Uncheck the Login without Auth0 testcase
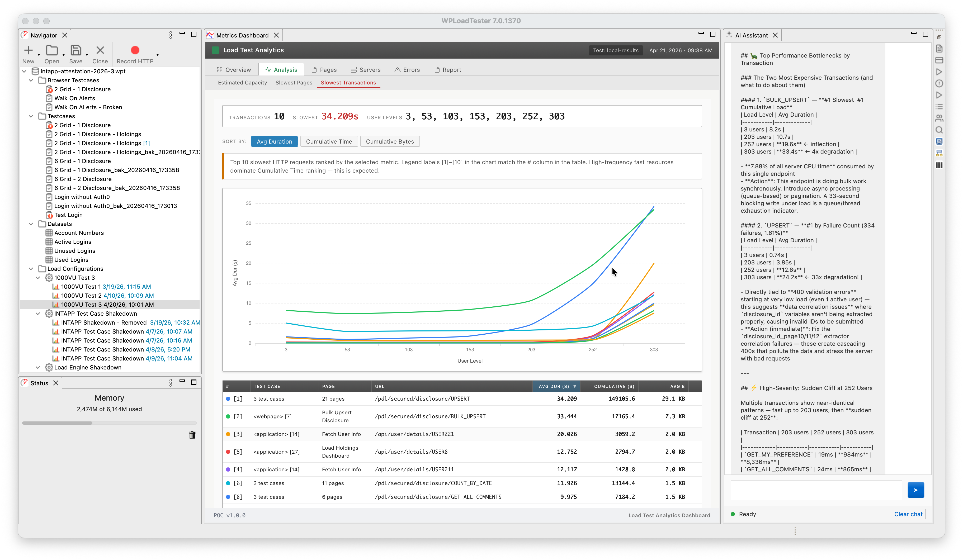Viewport: 963px width, 560px height. tap(49, 197)
